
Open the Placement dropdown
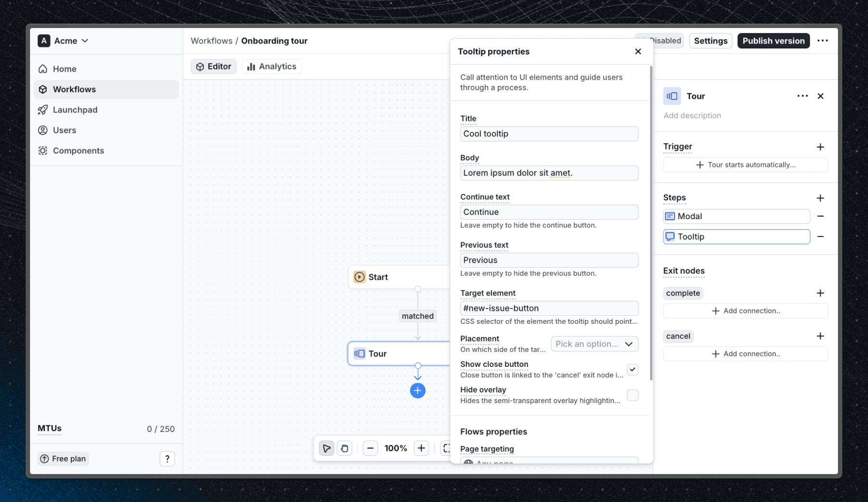coord(594,344)
